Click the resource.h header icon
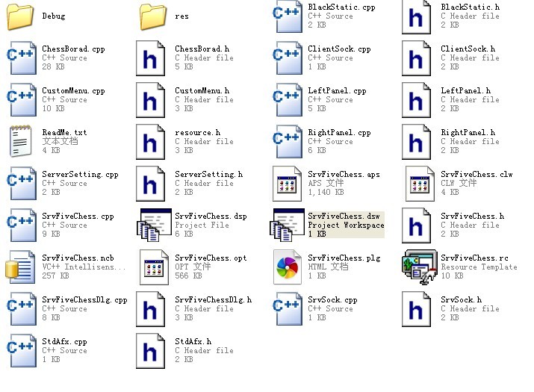Screen dimensions: 534x392 tap(151, 142)
